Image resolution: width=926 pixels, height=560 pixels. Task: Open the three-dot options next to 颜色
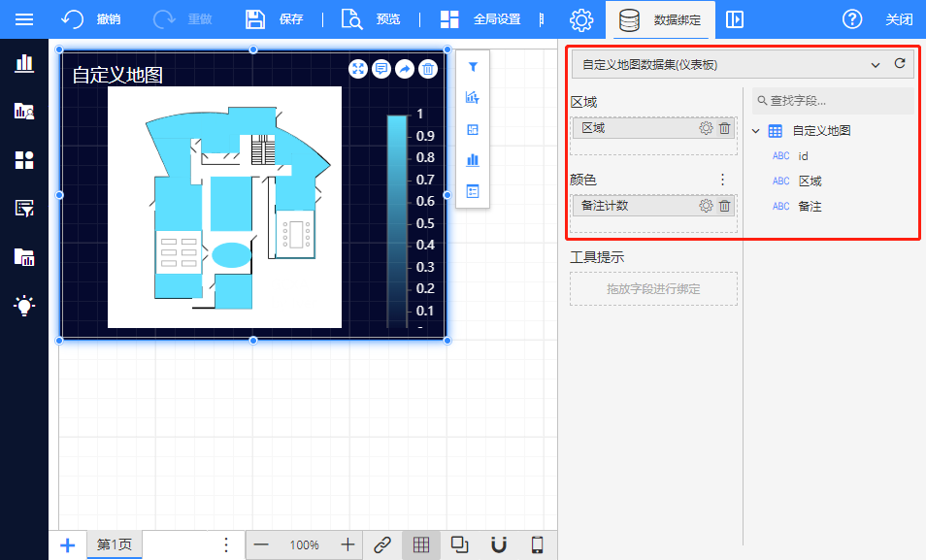pos(722,180)
